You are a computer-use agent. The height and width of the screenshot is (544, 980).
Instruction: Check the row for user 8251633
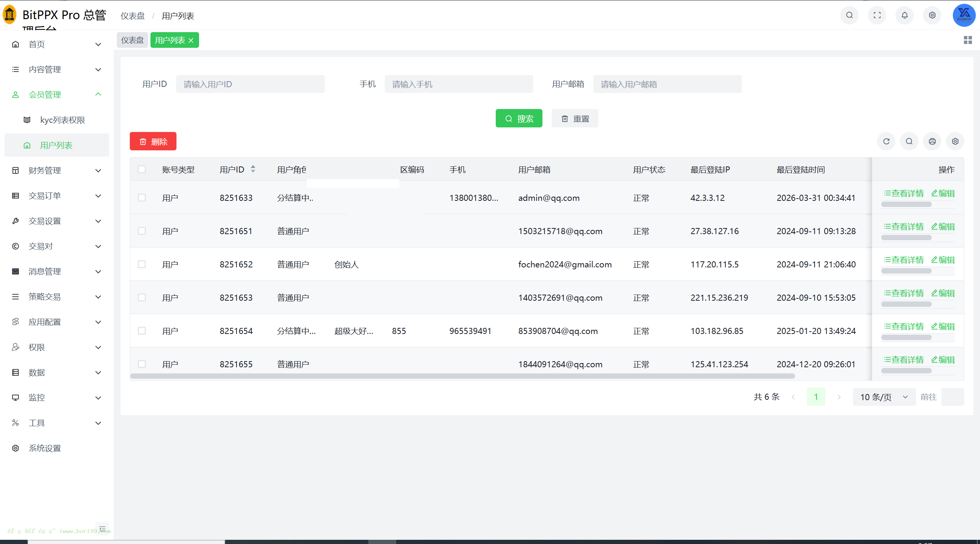(142, 197)
